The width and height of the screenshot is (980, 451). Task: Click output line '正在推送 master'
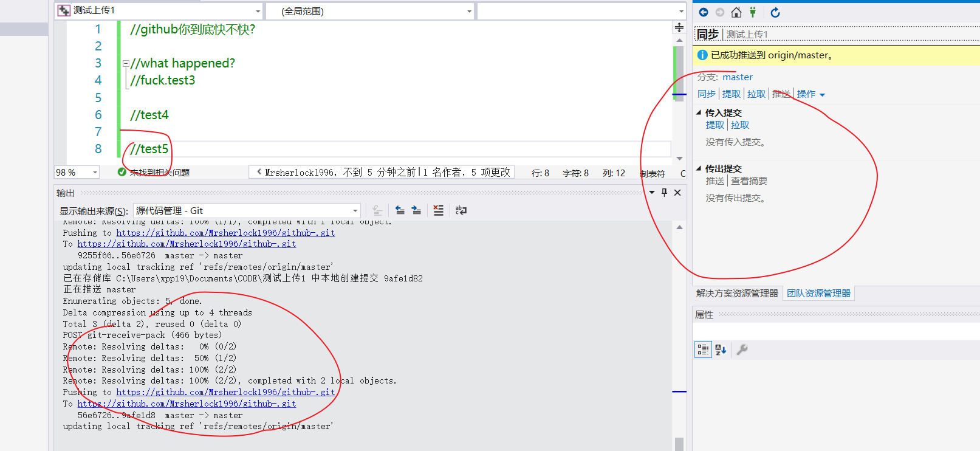click(100, 290)
